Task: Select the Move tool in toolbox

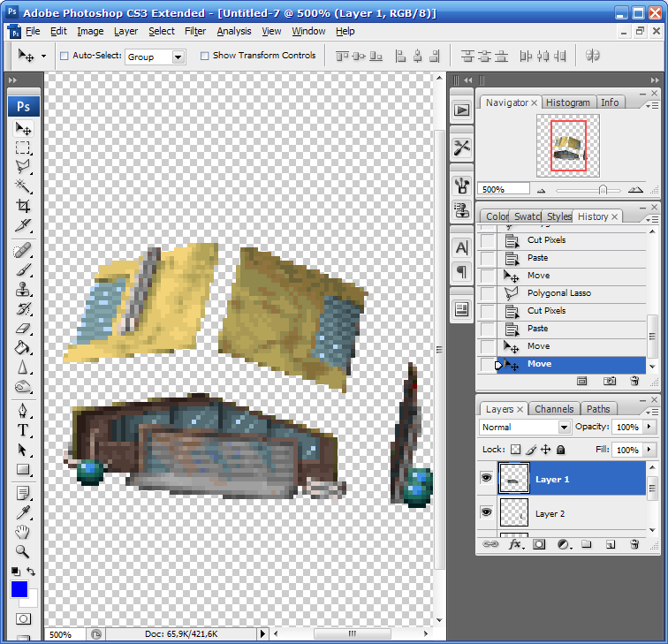Action: (x=23, y=129)
